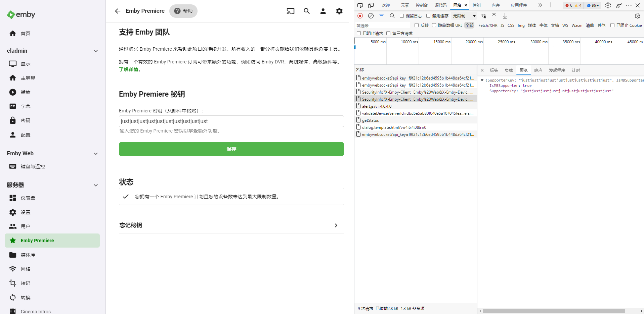
Task: Check the 反转 invert filter checkbox
Action: coord(417,25)
